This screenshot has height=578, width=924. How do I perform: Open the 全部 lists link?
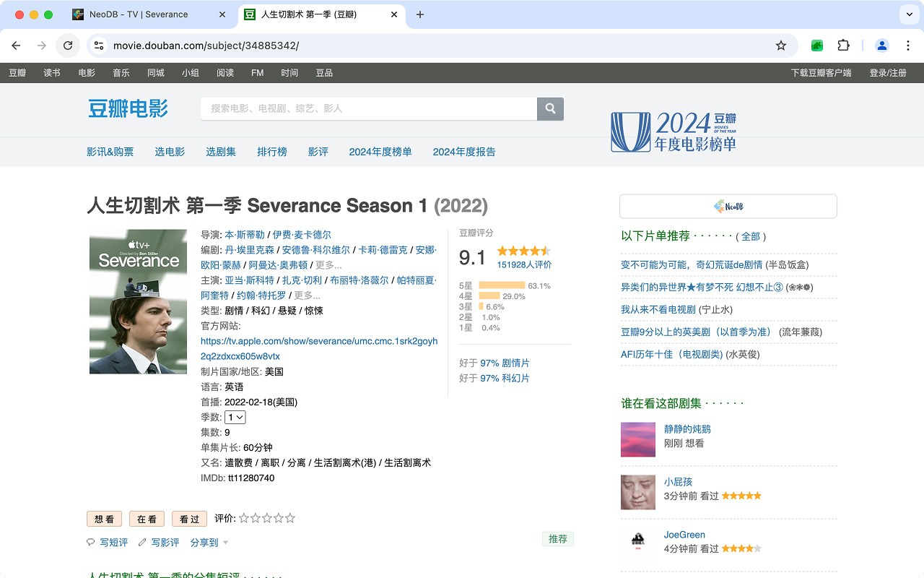tap(751, 236)
